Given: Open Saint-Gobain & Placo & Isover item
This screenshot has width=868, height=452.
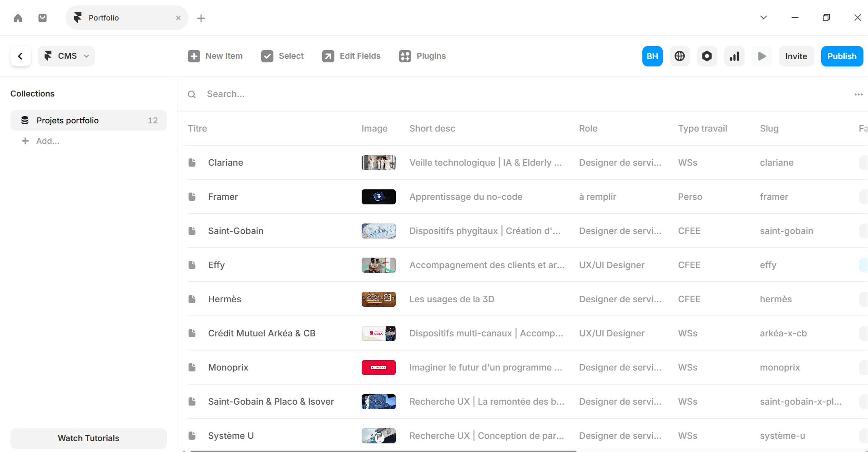Looking at the screenshot, I should point(271,401).
